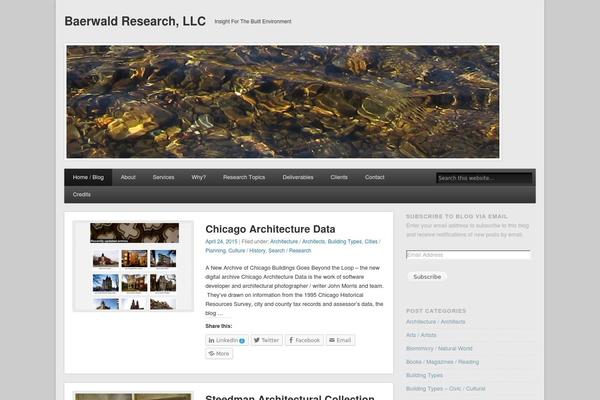Open the Culture / History filed-under link
This screenshot has width=600, height=400.
point(247,251)
